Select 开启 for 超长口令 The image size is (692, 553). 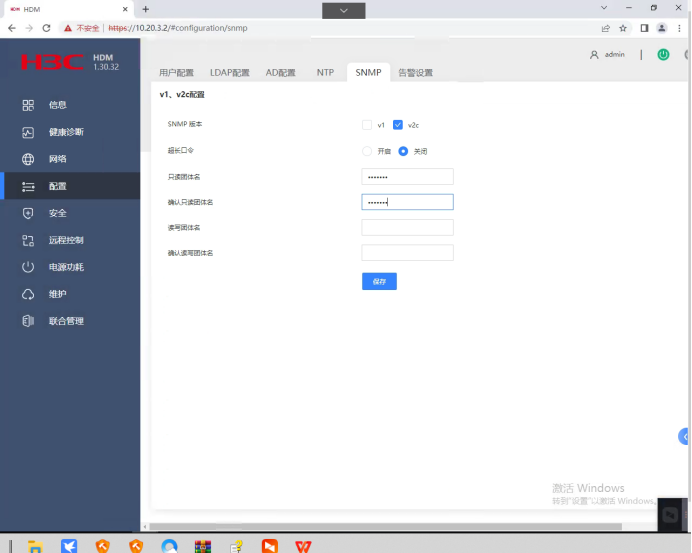click(x=367, y=151)
